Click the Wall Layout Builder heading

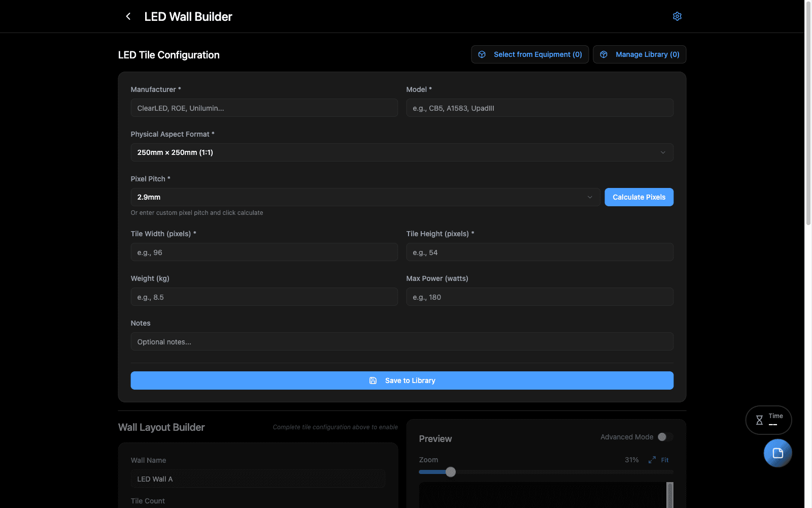coord(161,427)
